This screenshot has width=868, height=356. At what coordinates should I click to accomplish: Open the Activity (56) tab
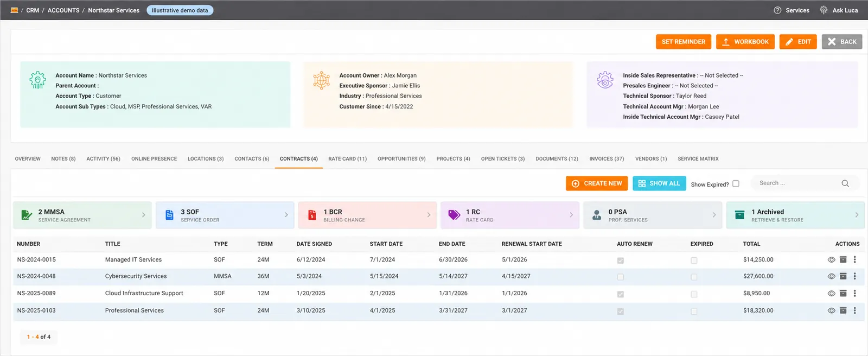103,159
